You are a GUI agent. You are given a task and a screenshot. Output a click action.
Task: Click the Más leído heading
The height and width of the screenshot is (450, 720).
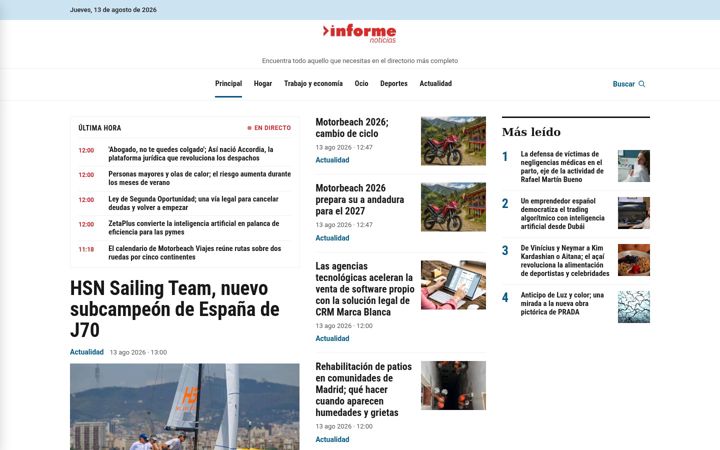[531, 132]
